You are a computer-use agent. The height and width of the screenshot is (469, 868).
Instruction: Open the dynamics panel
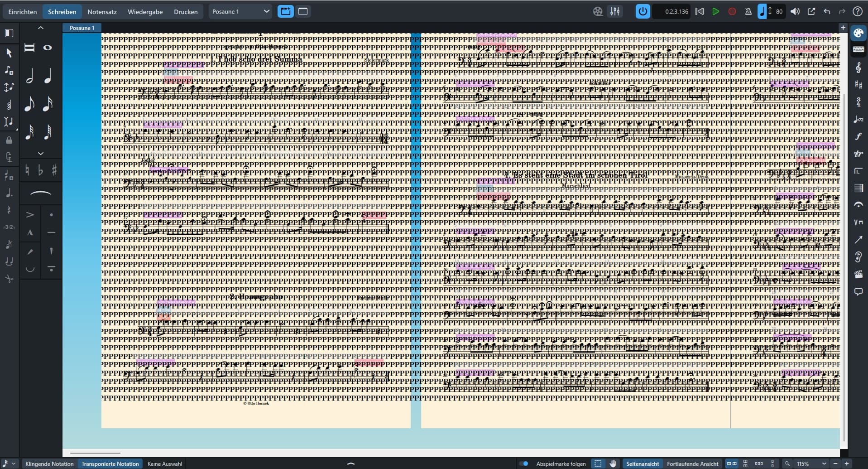(x=858, y=136)
